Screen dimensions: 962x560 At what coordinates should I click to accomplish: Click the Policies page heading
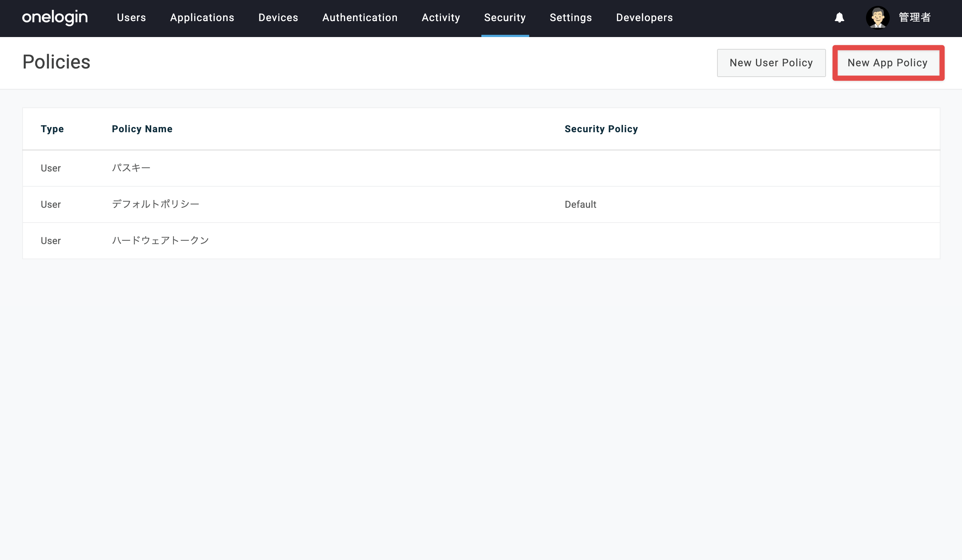coord(56,62)
